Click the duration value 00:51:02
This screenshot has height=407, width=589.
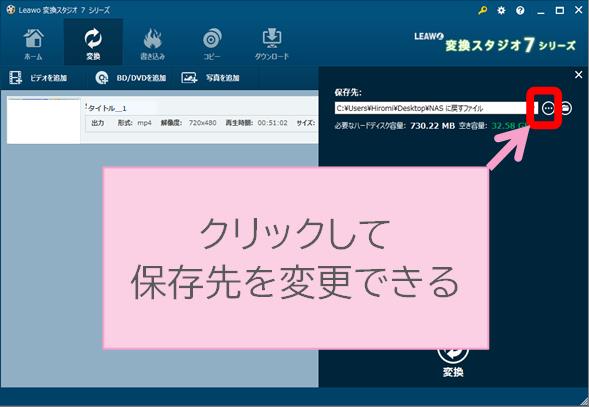(x=273, y=123)
